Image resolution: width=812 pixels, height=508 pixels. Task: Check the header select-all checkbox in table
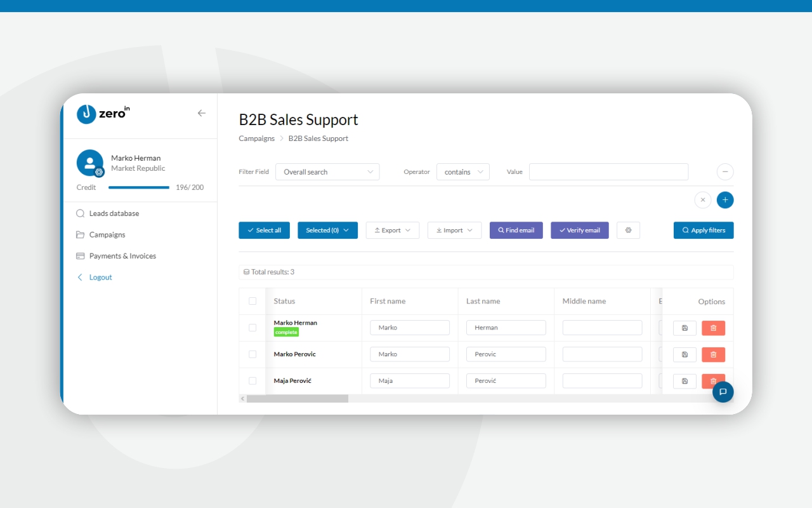[252, 301]
